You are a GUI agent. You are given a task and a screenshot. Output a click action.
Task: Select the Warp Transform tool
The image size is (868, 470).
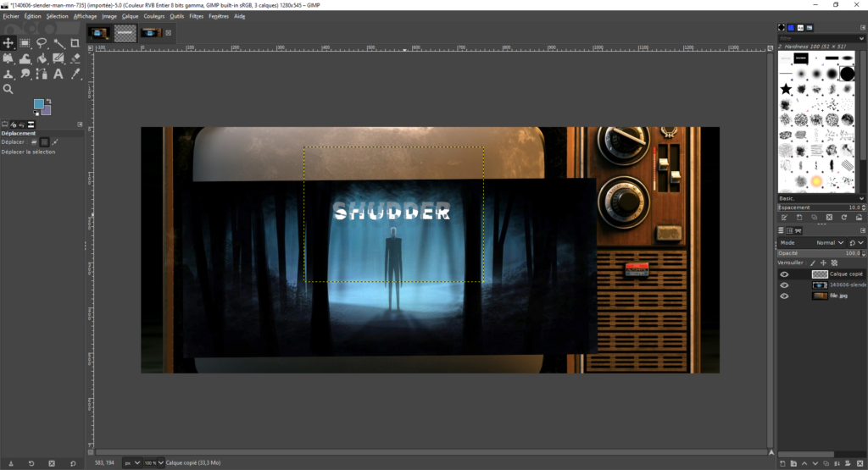[x=25, y=58]
